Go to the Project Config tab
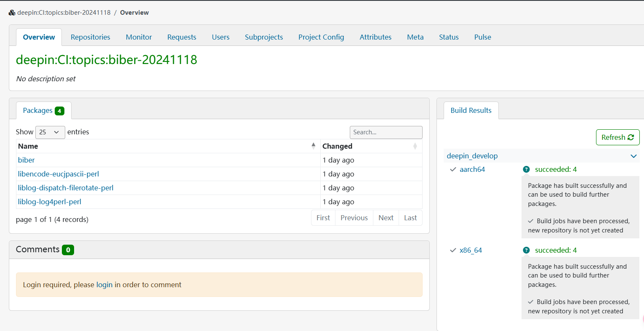 click(321, 37)
